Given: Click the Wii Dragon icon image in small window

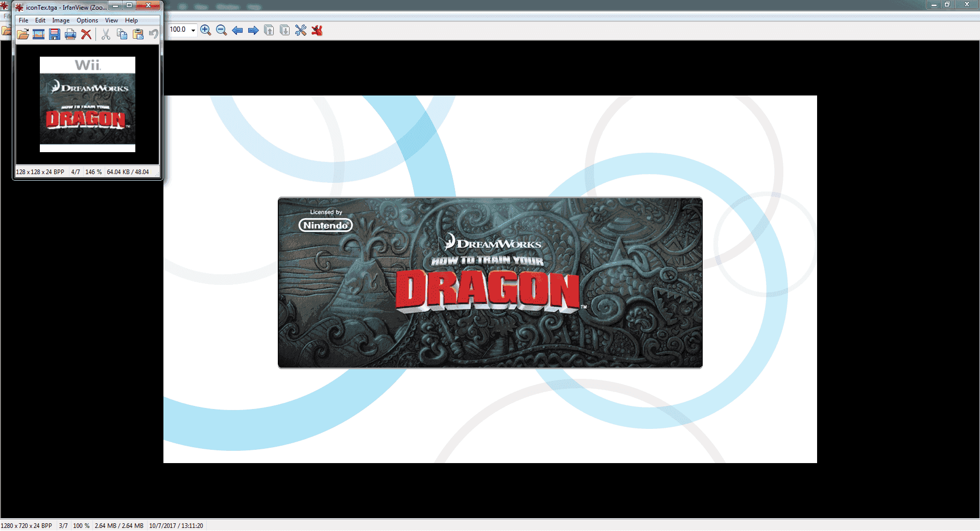Looking at the screenshot, I should tap(87, 104).
